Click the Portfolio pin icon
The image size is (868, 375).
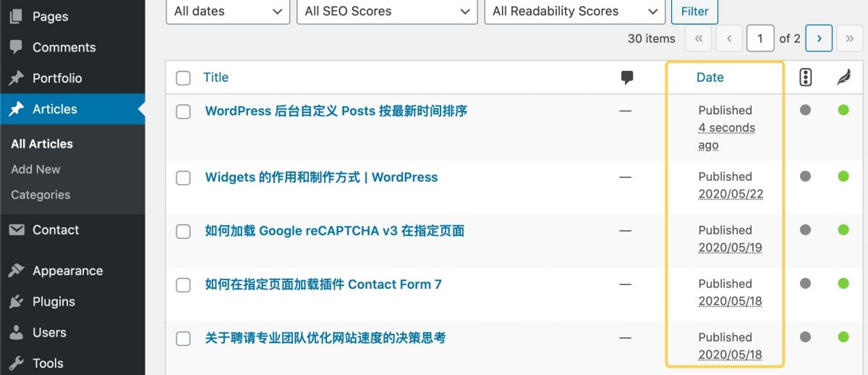pos(16,78)
